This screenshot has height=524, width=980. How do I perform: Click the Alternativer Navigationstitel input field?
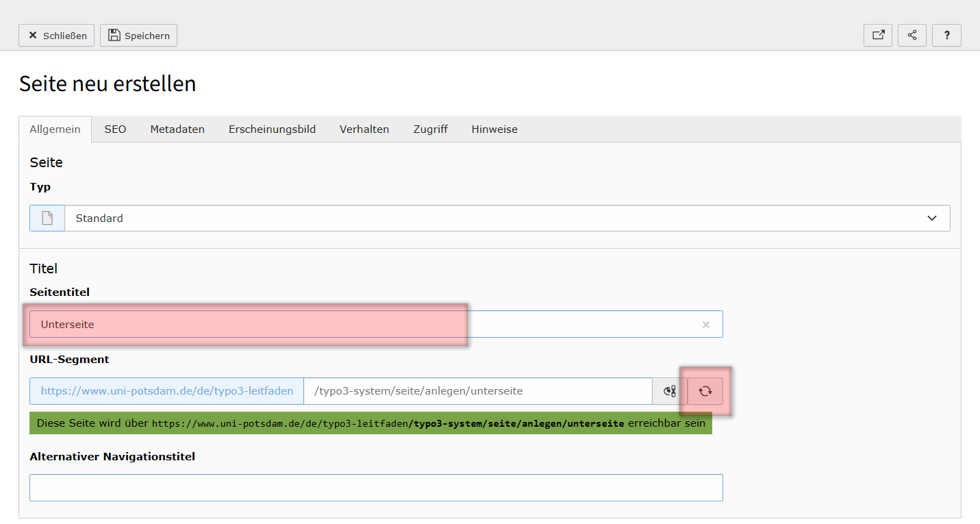click(376, 488)
